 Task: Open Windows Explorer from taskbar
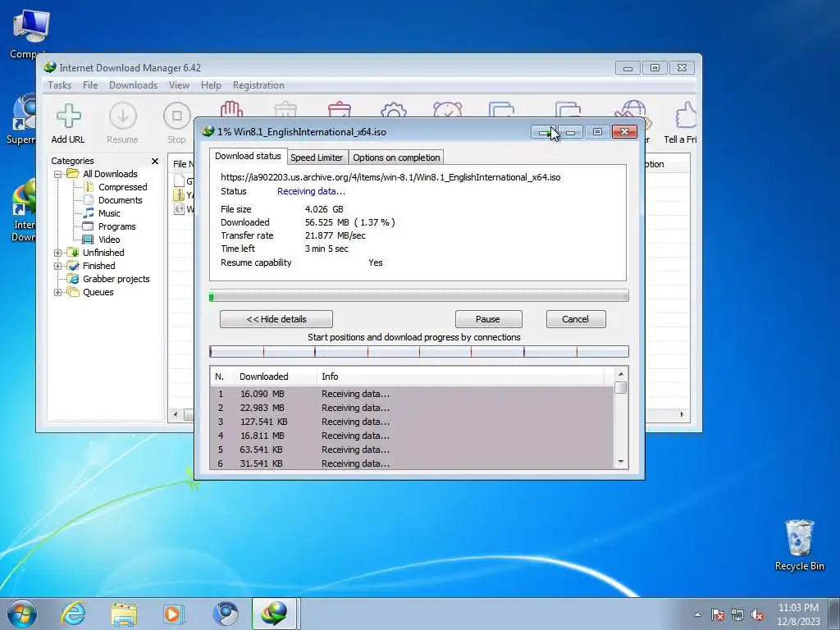click(x=124, y=614)
